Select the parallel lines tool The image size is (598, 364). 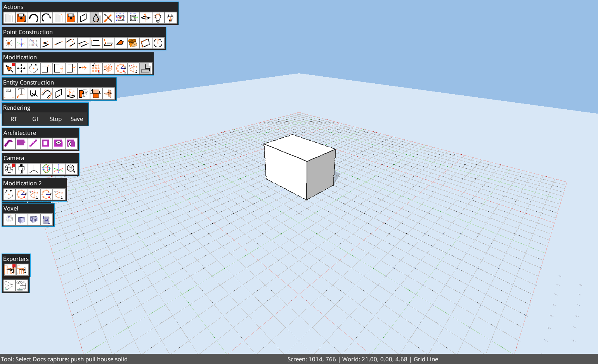pyautogui.click(x=83, y=43)
